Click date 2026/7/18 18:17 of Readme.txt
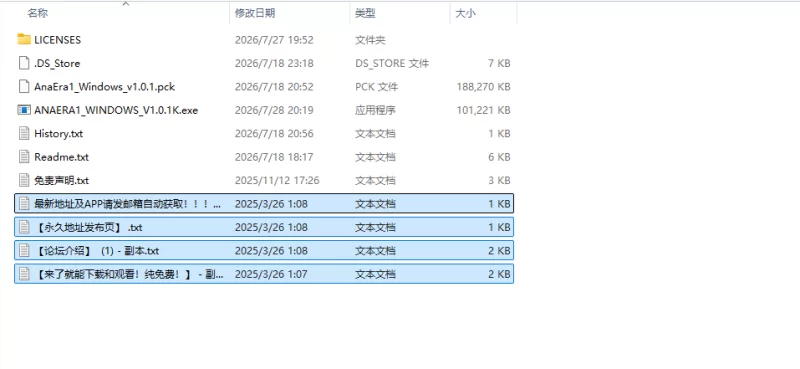800x369 pixels. coord(274,157)
